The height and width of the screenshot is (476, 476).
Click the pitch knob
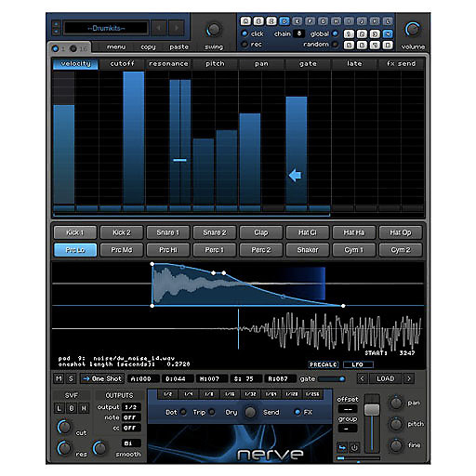coord(396,424)
